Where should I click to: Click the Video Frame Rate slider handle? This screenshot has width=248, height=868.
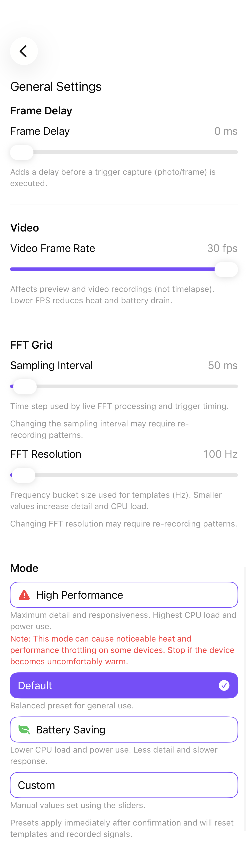226,269
